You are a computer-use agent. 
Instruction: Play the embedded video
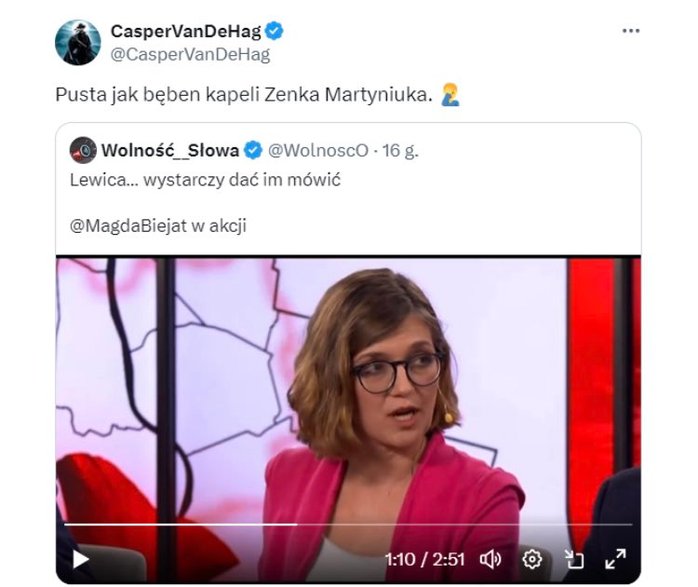[81, 559]
